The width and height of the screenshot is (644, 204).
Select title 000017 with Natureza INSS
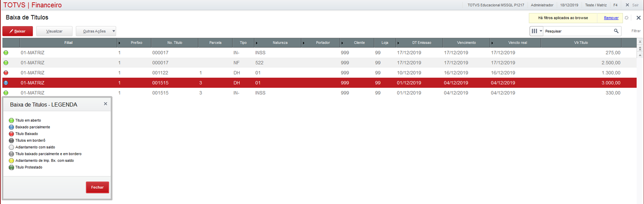click(x=160, y=53)
